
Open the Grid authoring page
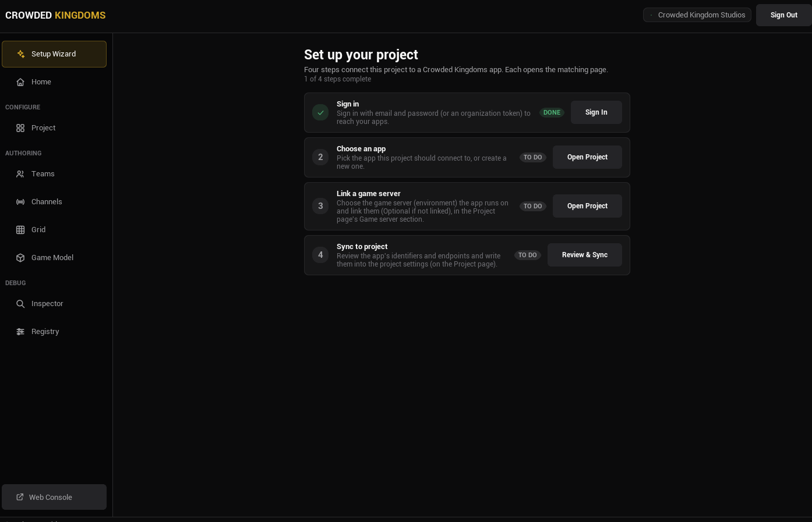click(x=54, y=230)
